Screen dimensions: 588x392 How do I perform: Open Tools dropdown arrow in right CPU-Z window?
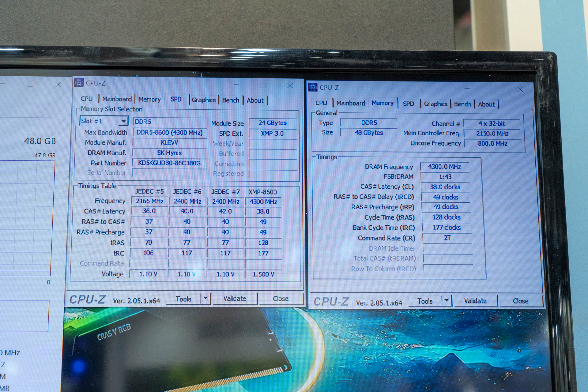[x=447, y=300]
